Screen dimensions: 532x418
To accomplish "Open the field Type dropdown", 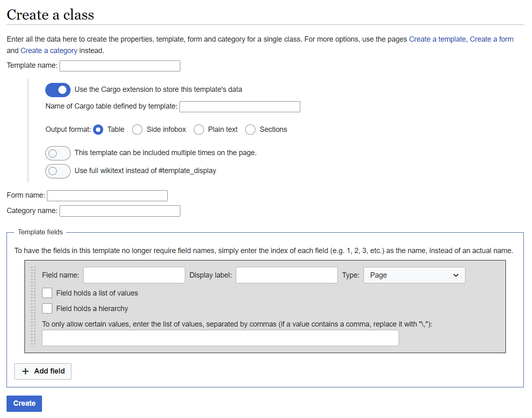I will (414, 275).
